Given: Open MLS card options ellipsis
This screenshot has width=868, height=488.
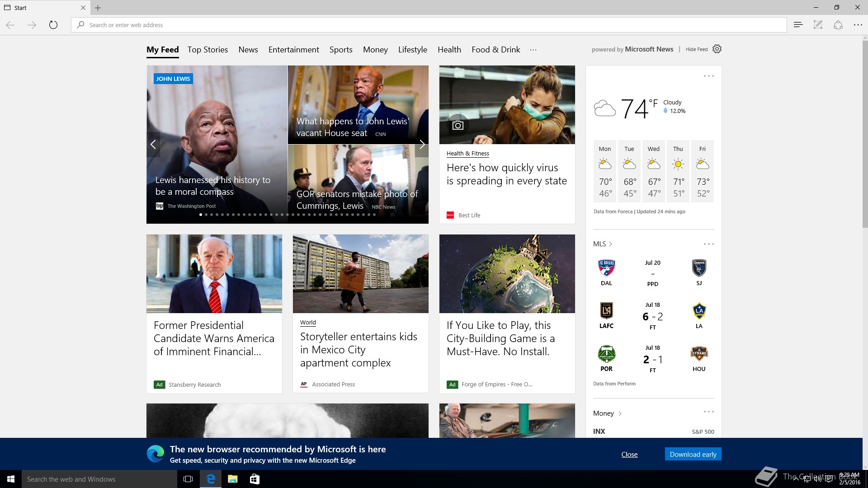Looking at the screenshot, I should point(708,244).
